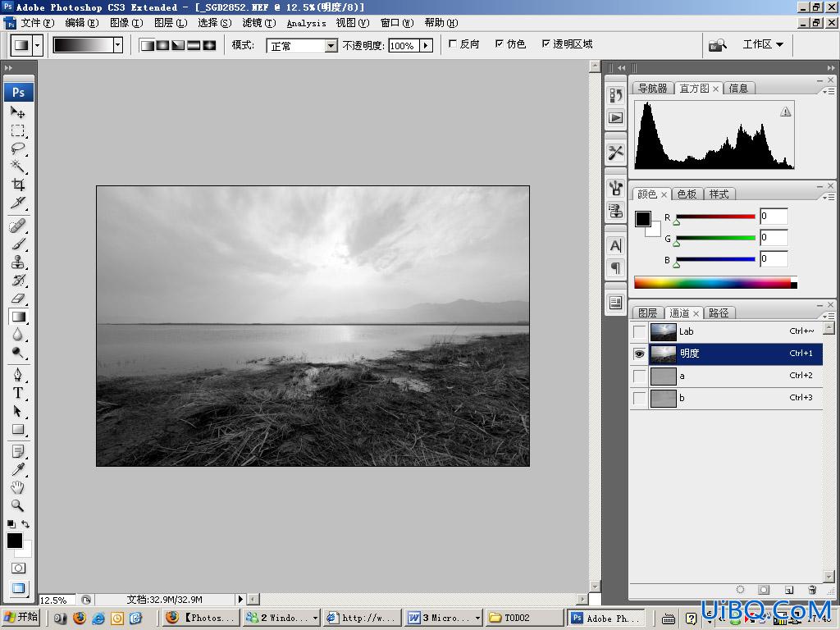Select the Slice tool
The image size is (840, 630).
[x=18, y=203]
